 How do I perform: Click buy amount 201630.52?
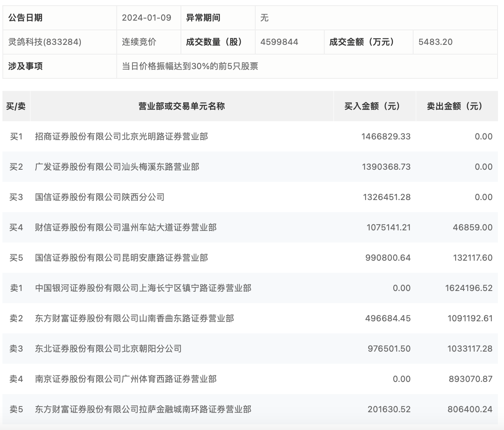point(389,409)
